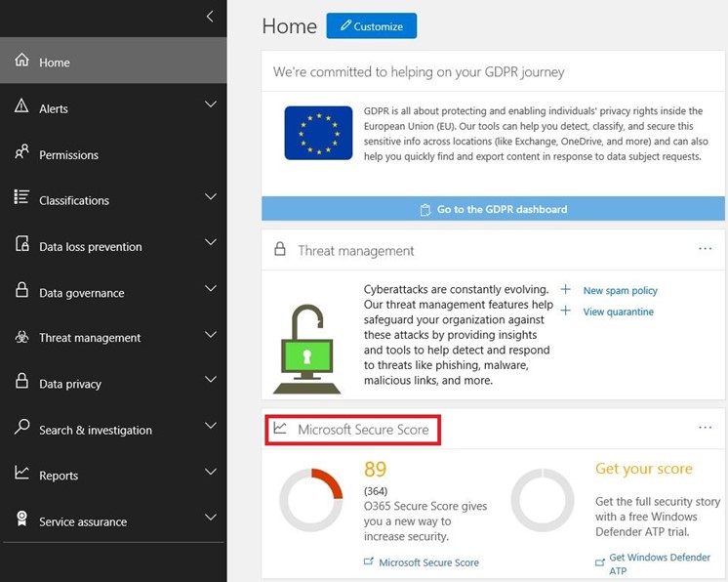This screenshot has height=582, width=728.
Task: Click the Home page title
Action: click(290, 26)
